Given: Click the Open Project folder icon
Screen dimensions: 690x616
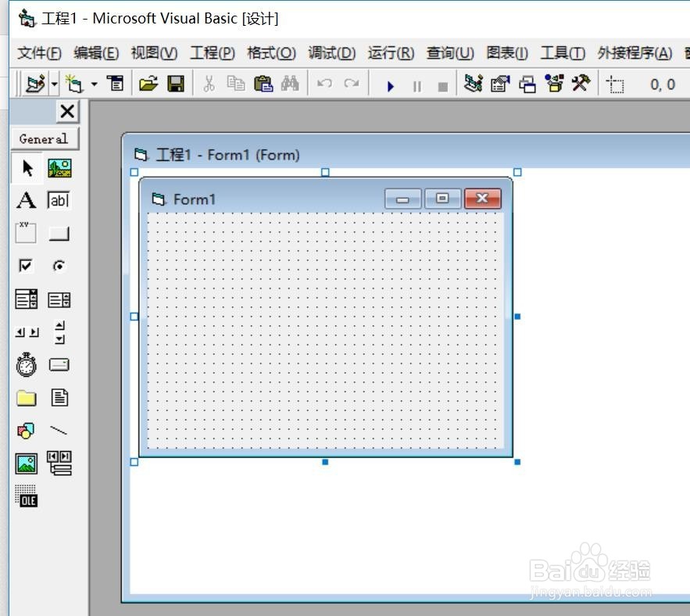Looking at the screenshot, I should [x=148, y=83].
